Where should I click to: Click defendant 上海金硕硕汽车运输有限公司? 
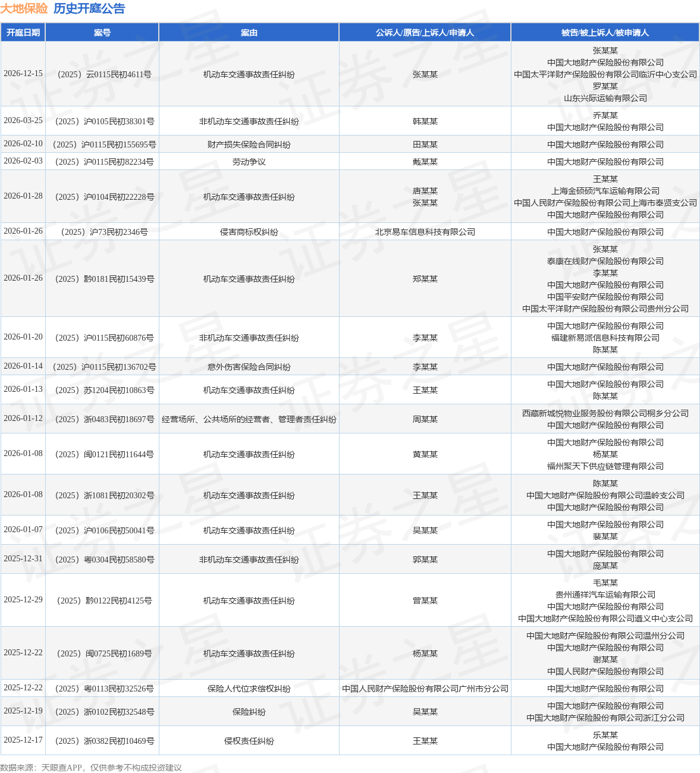tap(605, 191)
